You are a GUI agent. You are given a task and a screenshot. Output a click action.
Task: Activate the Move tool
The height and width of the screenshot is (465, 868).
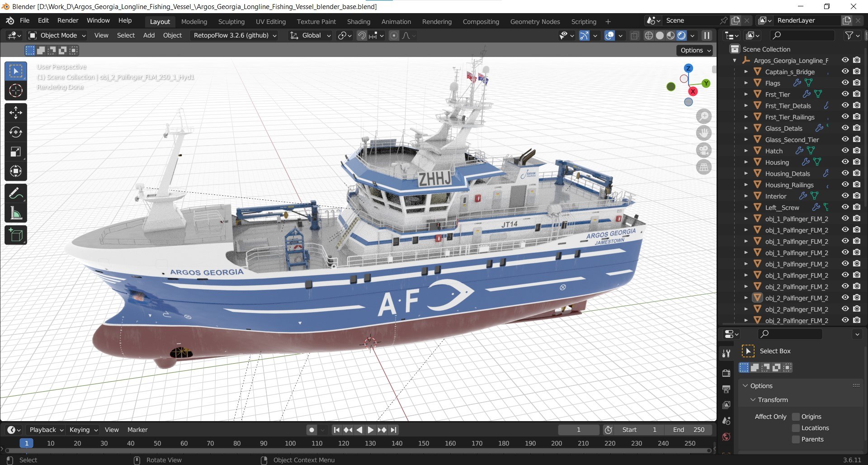16,112
